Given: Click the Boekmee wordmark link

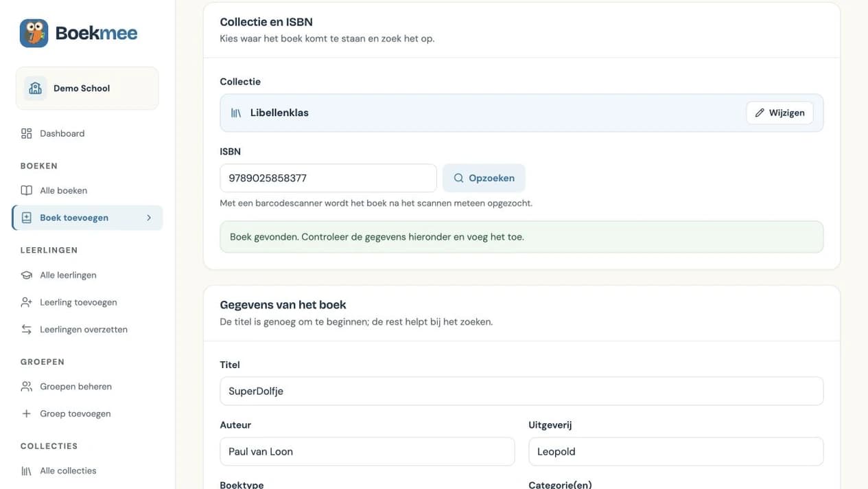Looking at the screenshot, I should pos(97,33).
